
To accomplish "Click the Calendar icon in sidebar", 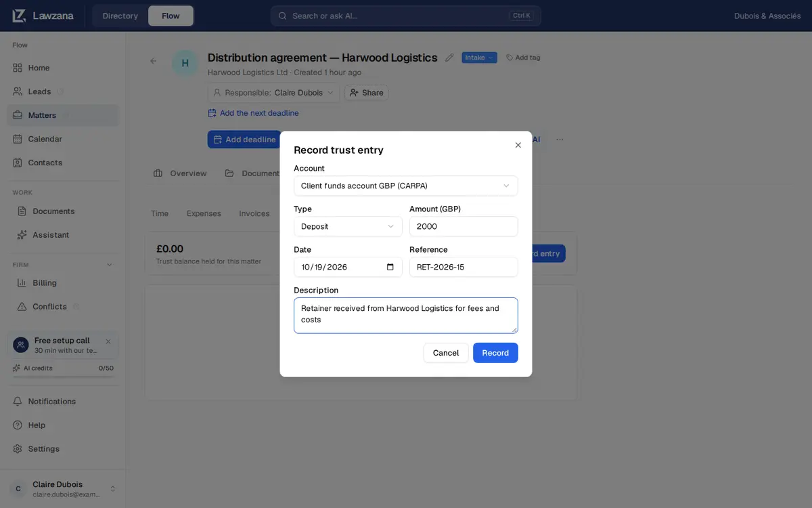I will (18, 139).
